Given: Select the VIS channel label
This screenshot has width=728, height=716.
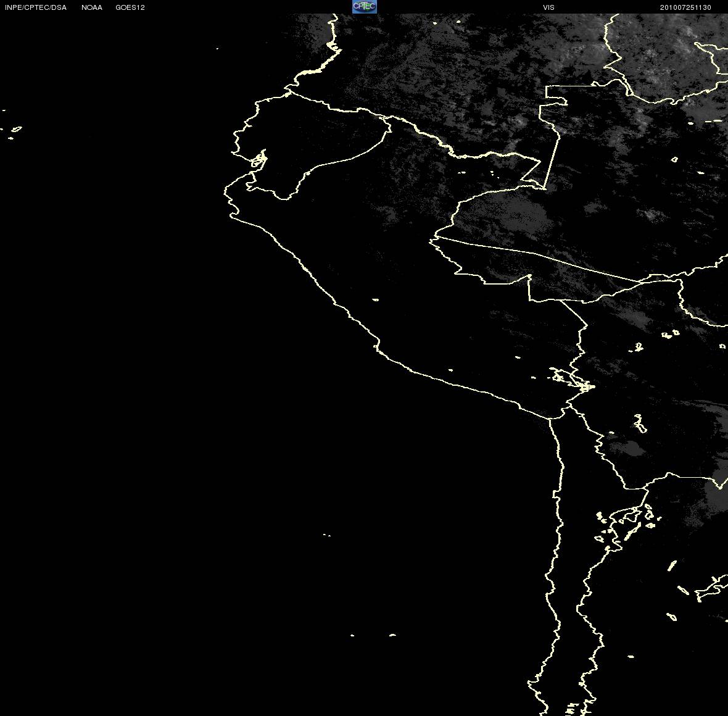Looking at the screenshot, I should [x=549, y=7].
